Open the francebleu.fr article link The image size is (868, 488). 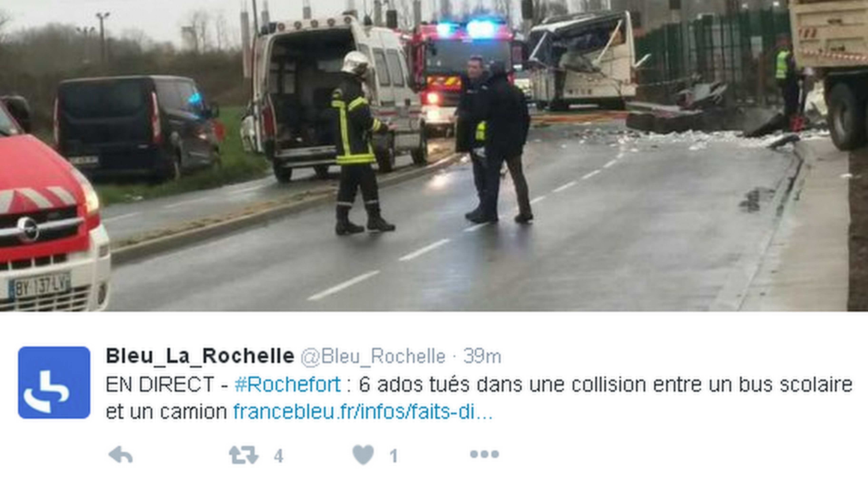coord(363,412)
